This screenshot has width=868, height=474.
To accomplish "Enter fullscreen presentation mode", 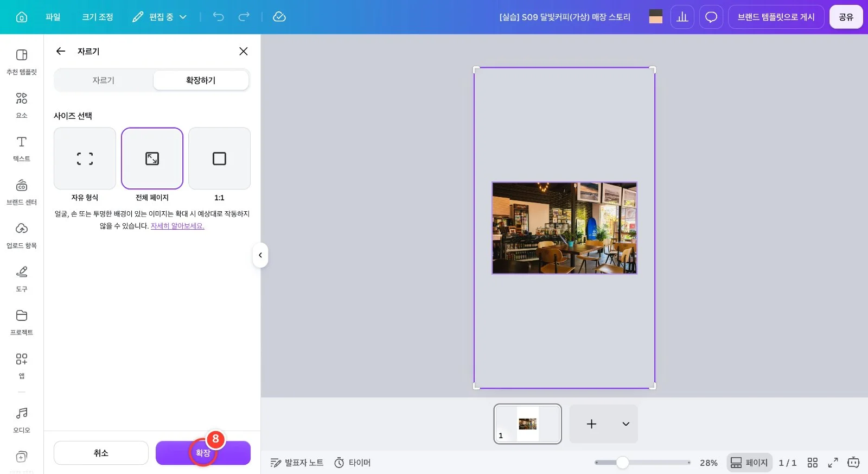I will click(x=833, y=463).
